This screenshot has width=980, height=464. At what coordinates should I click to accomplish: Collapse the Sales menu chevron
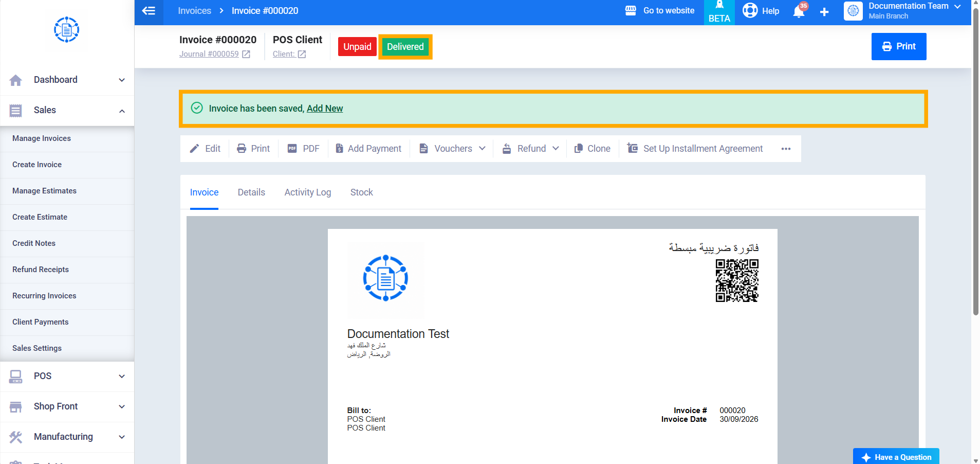122,111
